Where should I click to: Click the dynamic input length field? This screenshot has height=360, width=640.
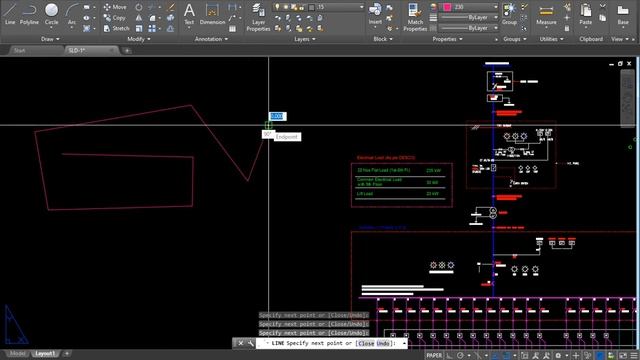[277, 116]
